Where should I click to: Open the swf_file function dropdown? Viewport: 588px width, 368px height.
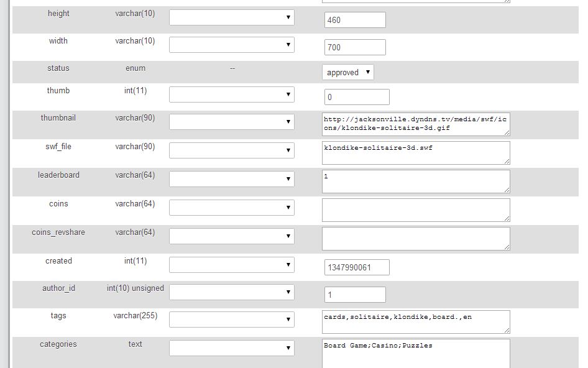coord(232,150)
